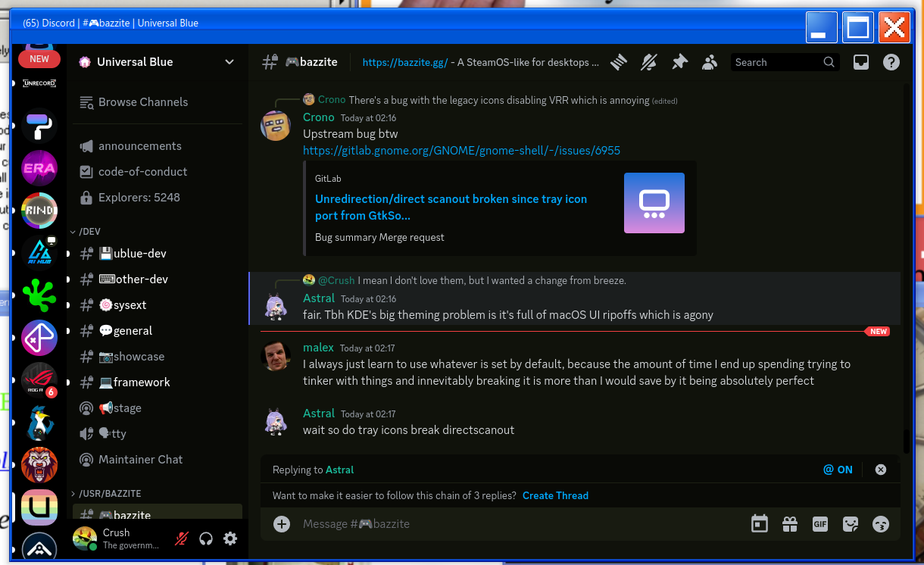This screenshot has width=924, height=565.
Task: Open the framework channel
Action: pyautogui.click(x=158, y=382)
